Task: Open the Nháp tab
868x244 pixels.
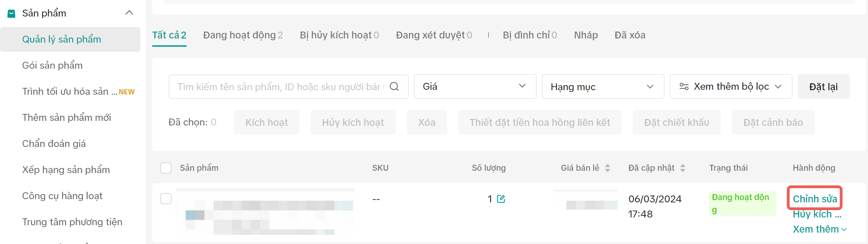Action: [586, 35]
